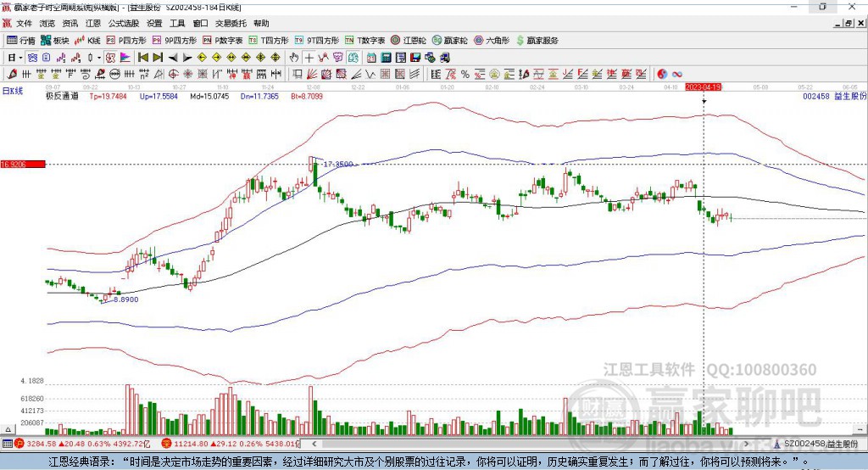Viewport: 868px width, 470px height.
Task: Select the parallel lines channel tool
Action: click(415, 74)
